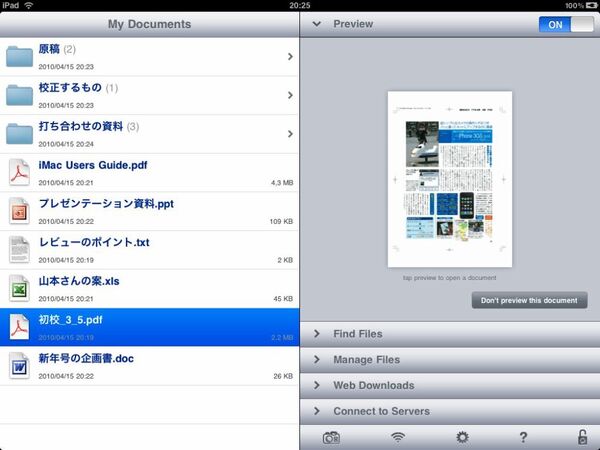Select the 山本さんの案.xls file name

79,281
